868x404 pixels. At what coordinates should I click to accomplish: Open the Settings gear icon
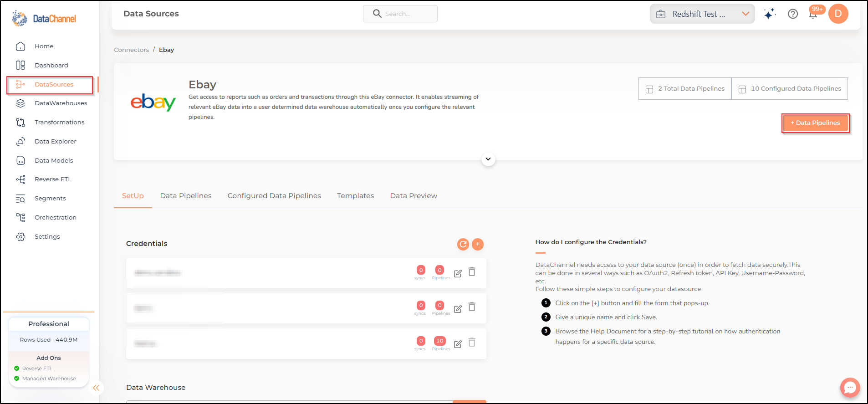coord(20,237)
